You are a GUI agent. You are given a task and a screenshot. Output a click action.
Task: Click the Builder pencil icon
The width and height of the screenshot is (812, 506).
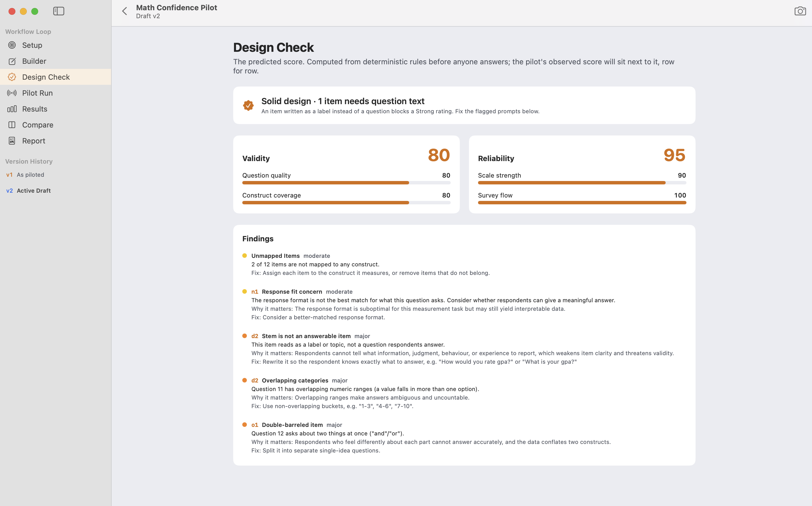click(12, 61)
